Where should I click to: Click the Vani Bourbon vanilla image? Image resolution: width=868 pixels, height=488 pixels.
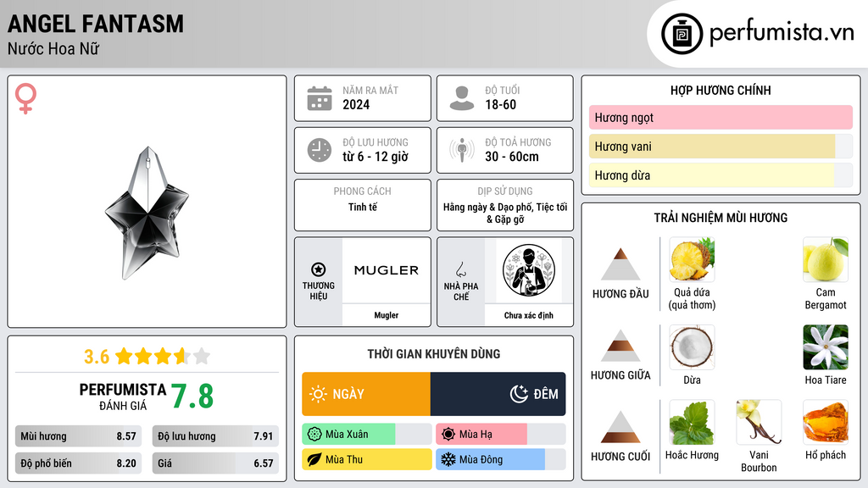coord(759,422)
